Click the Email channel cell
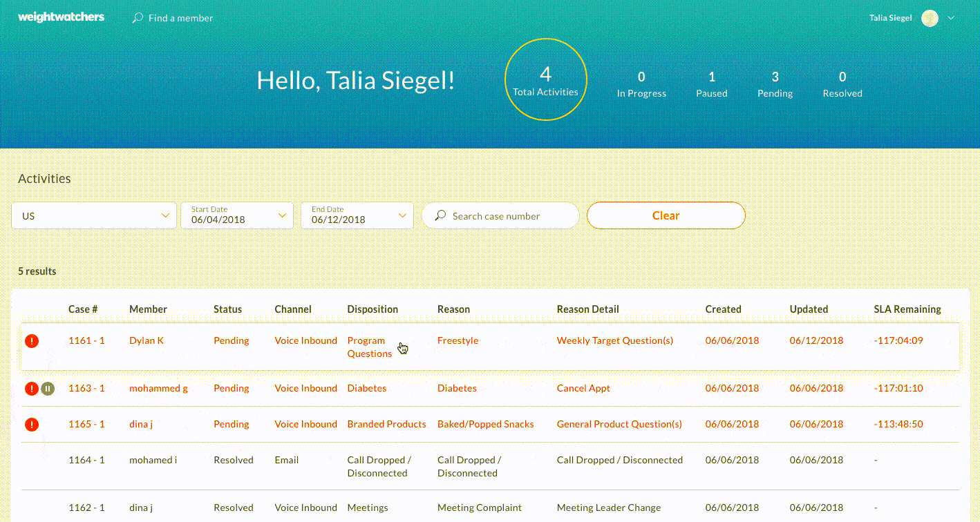Image resolution: width=980 pixels, height=522 pixels. click(x=286, y=460)
